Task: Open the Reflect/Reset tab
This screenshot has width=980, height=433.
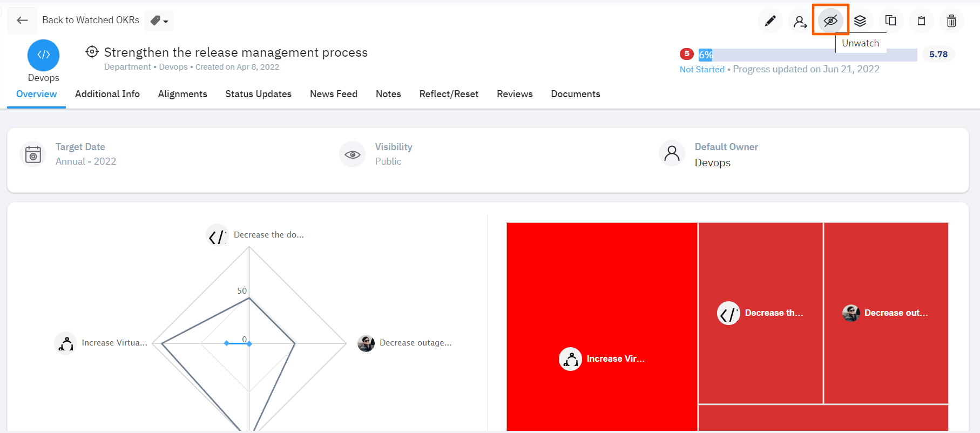Action: click(449, 94)
